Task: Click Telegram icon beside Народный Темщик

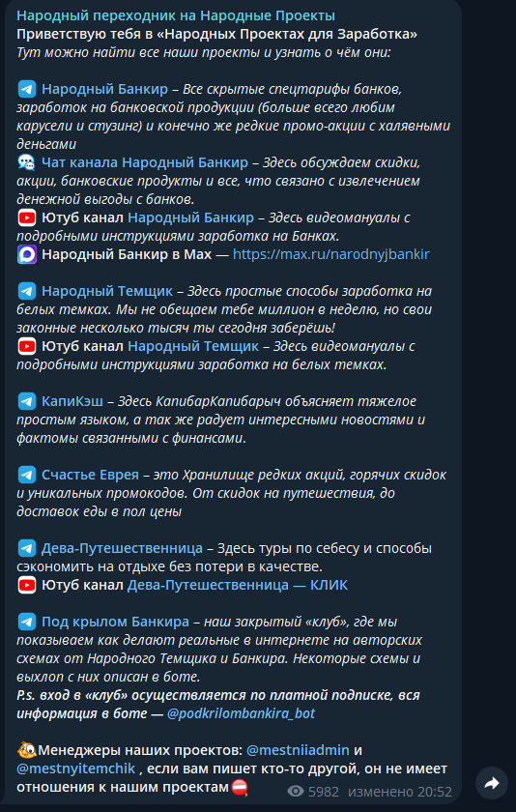Action: pos(27,291)
